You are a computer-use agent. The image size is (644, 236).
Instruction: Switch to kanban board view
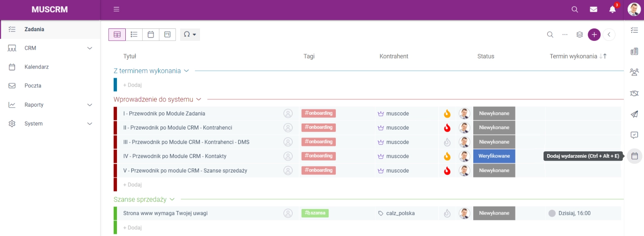point(168,35)
